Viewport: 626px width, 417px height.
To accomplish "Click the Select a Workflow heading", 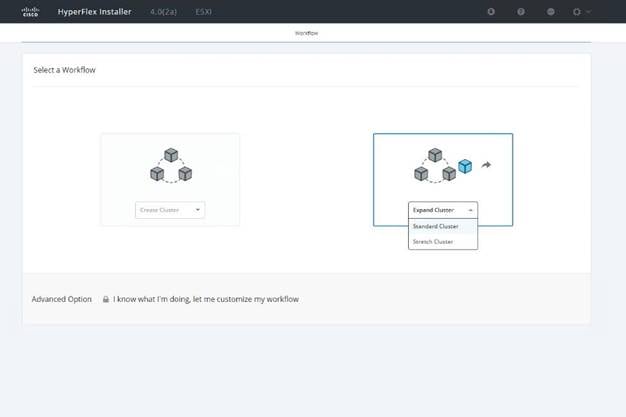I will (x=64, y=70).
